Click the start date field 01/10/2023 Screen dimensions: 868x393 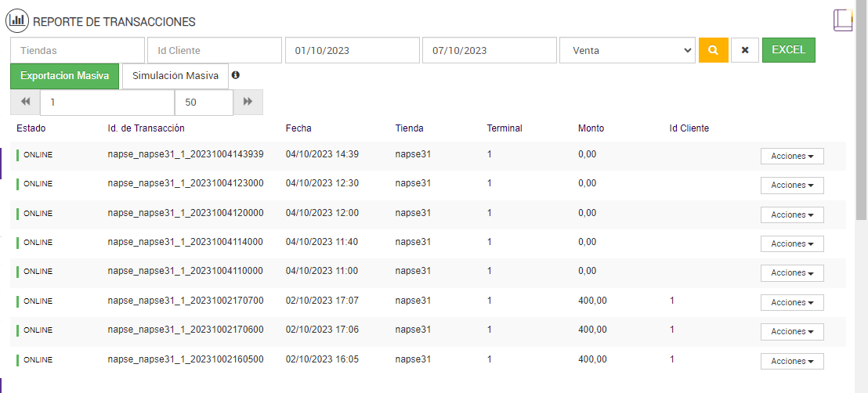352,50
